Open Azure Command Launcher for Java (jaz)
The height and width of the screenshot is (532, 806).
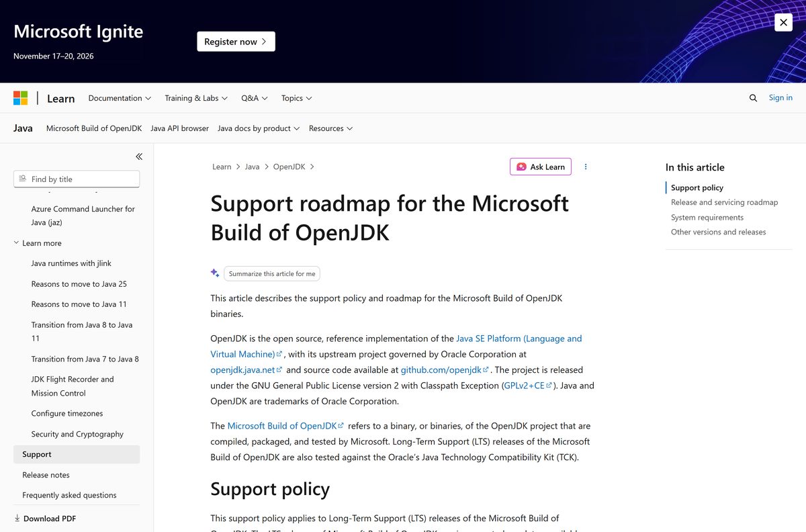tap(83, 216)
